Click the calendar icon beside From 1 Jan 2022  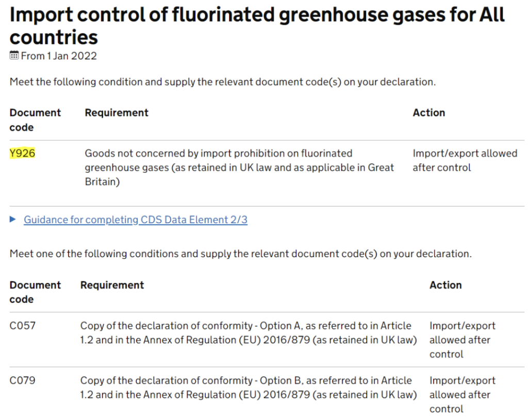click(x=14, y=55)
